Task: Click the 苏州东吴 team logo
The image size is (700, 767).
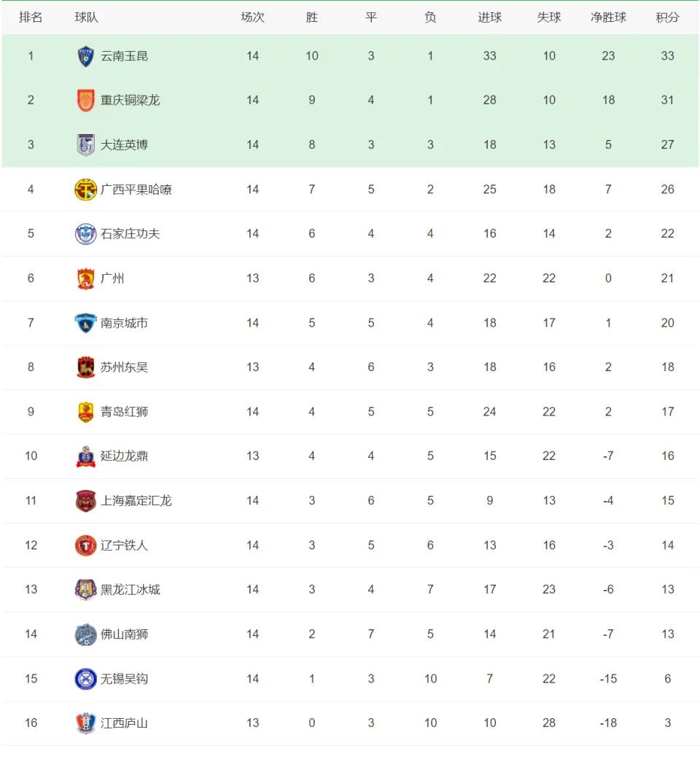Action: (x=85, y=367)
